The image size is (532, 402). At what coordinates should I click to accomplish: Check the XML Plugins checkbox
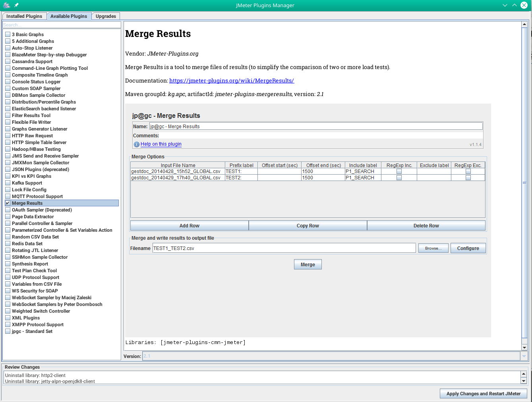[8, 318]
